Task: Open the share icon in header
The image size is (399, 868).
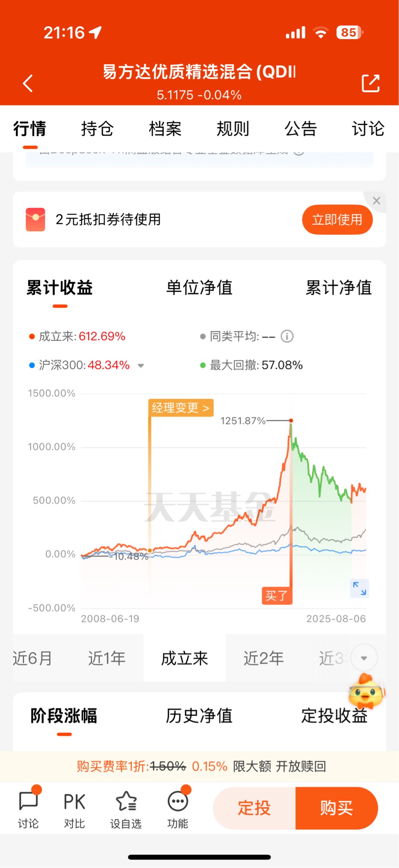Action: (x=371, y=83)
